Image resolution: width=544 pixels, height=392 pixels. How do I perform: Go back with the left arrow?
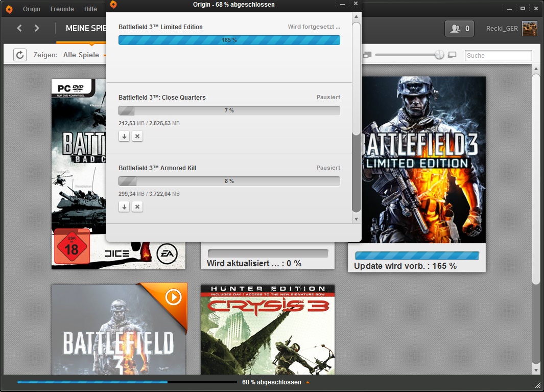click(19, 28)
